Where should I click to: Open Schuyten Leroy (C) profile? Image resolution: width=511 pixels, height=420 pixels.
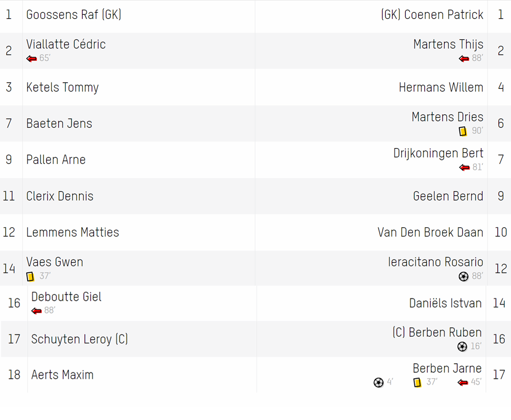tap(80, 339)
